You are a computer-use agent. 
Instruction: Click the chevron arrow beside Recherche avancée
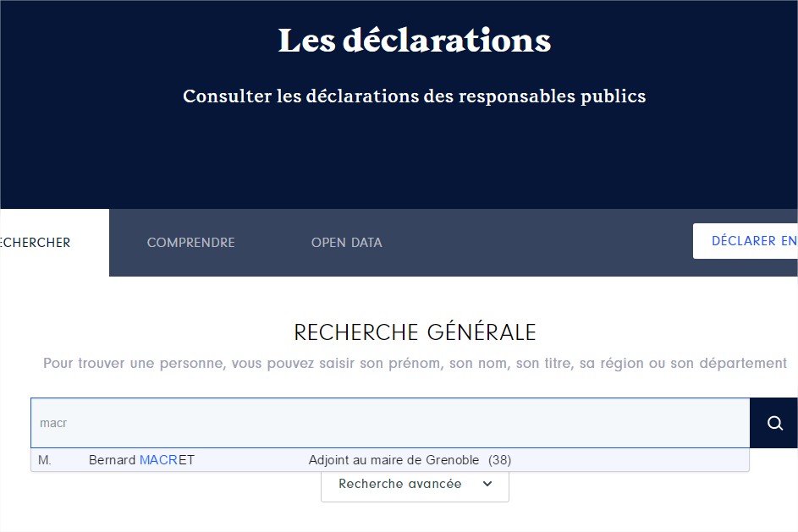point(487,484)
